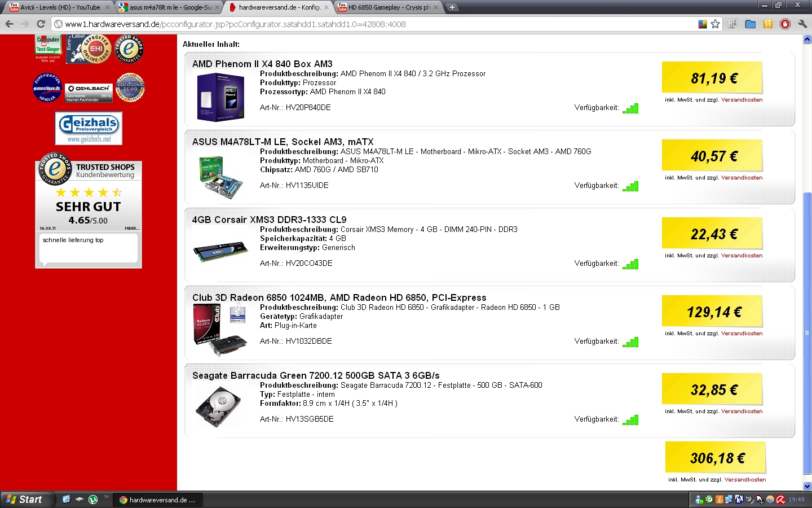Open the Windows Start menu
The height and width of the screenshot is (508, 812).
click(27, 500)
